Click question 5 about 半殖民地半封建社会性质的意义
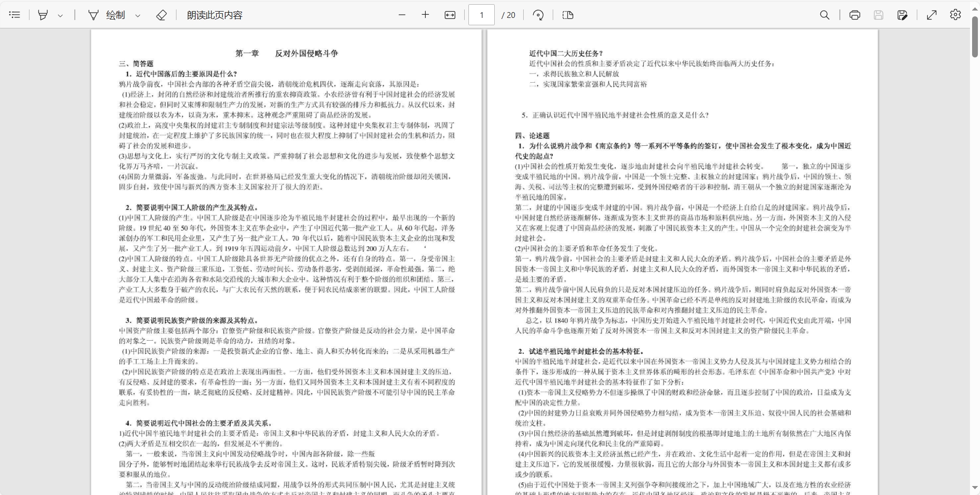 615,115
